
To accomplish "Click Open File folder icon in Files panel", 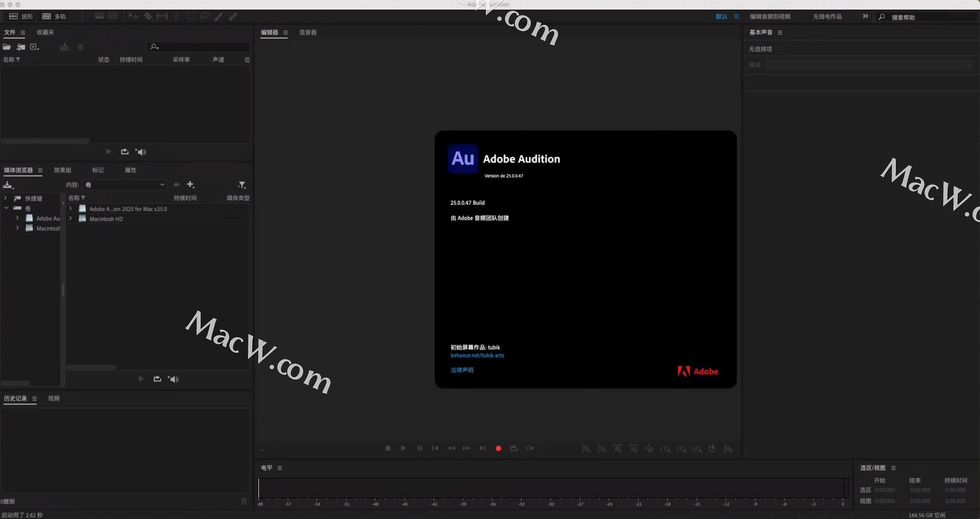I will [7, 47].
